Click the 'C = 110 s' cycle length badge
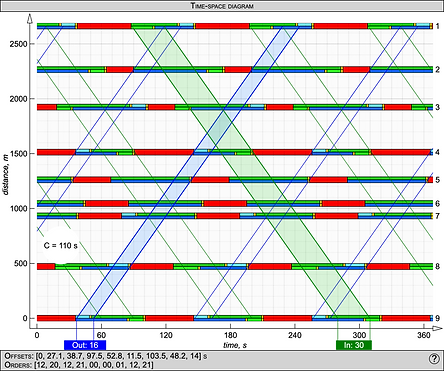The width and height of the screenshot is (444, 371). click(x=61, y=246)
